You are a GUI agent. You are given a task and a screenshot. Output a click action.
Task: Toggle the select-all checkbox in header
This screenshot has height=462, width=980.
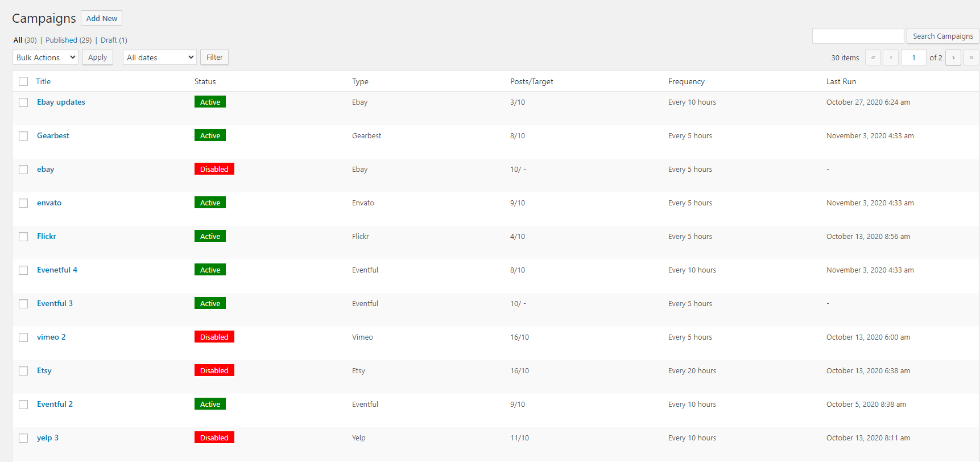pos(23,81)
